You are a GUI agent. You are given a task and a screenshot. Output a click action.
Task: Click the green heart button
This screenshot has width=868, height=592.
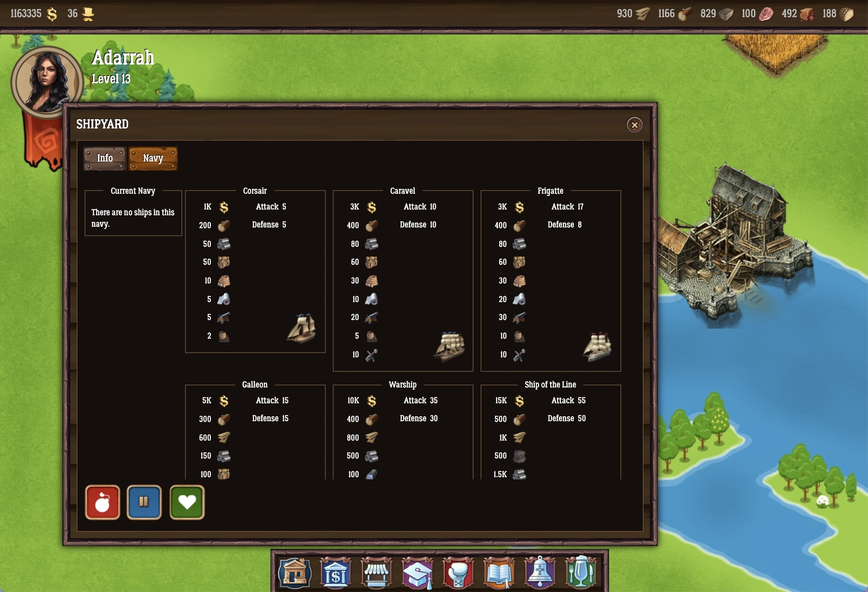click(187, 502)
